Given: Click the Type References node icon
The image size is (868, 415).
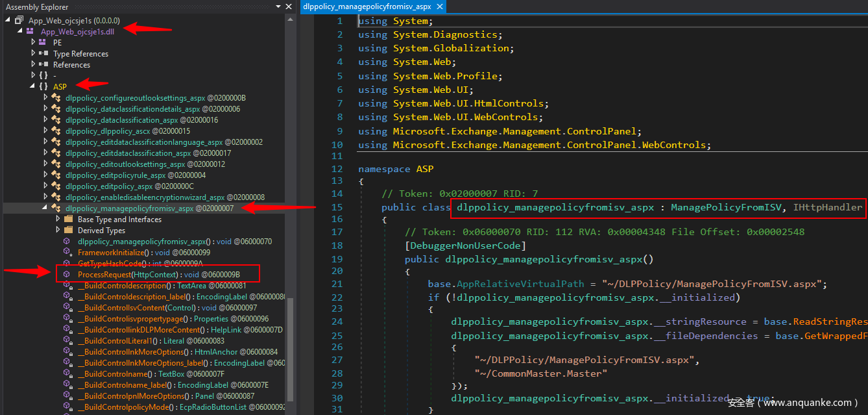Looking at the screenshot, I should click(x=43, y=53).
